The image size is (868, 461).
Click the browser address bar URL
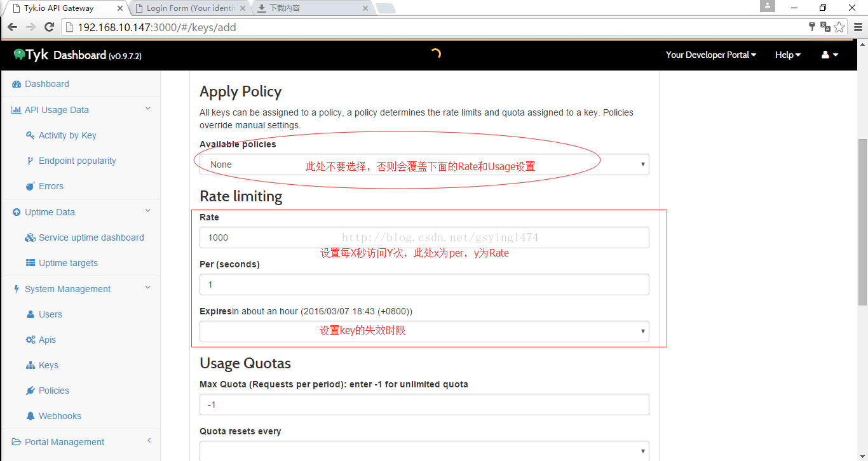coord(157,27)
